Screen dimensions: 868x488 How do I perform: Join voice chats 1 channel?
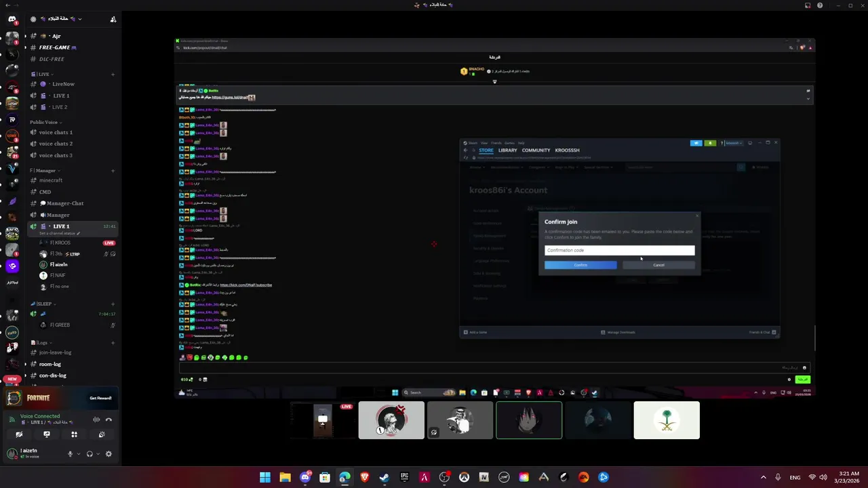pyautogui.click(x=71, y=132)
